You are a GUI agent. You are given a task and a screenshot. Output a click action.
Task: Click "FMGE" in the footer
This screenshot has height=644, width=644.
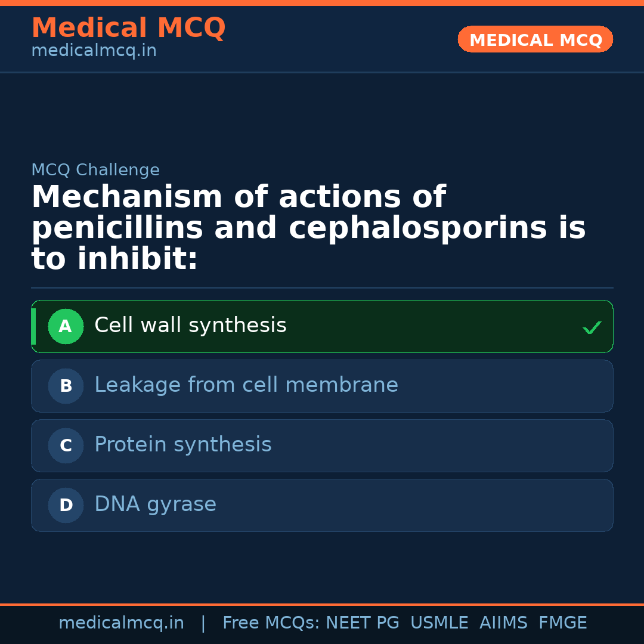click(x=562, y=623)
